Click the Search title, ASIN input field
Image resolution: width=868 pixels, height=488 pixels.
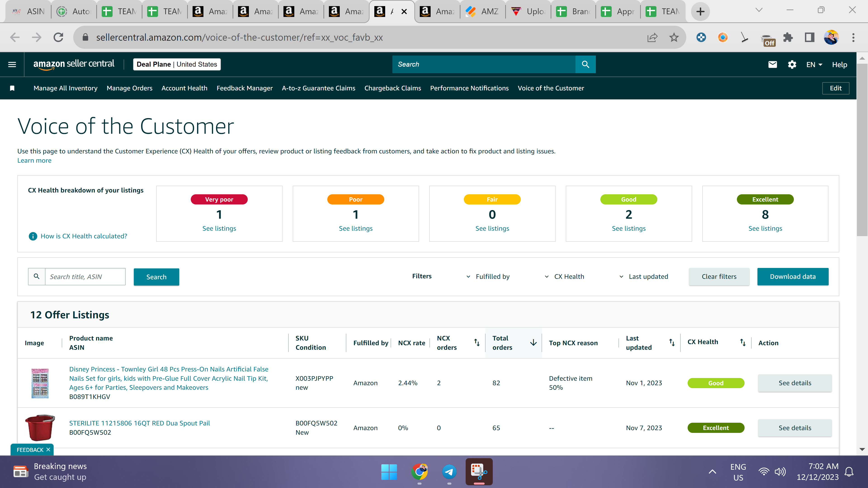pyautogui.click(x=85, y=277)
